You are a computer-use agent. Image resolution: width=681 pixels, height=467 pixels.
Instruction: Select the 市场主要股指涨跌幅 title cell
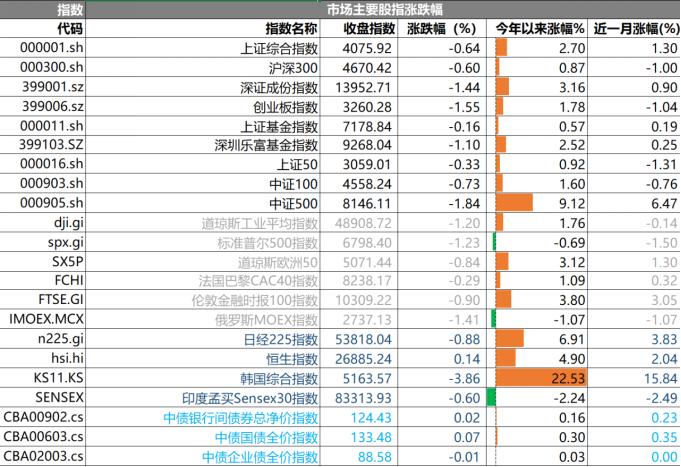click(x=376, y=10)
